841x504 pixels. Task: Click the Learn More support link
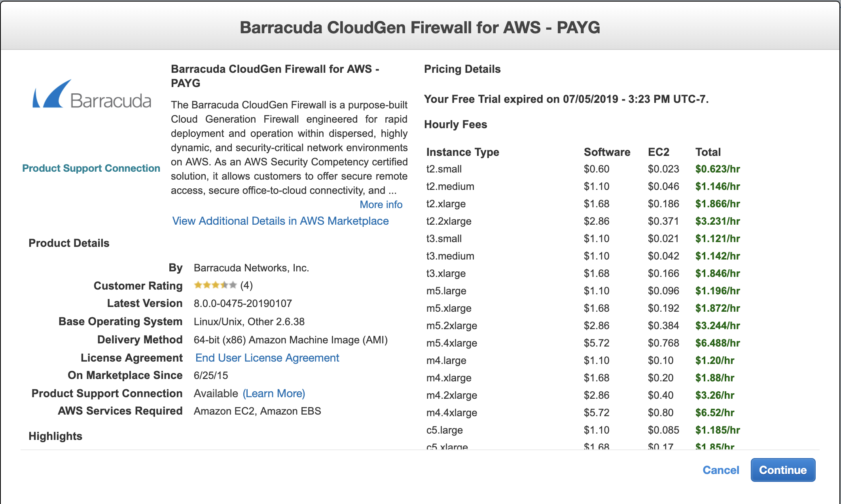coord(274,393)
